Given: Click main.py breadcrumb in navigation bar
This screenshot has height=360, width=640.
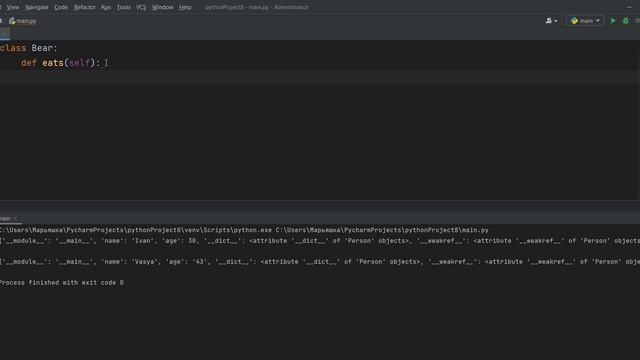Looking at the screenshot, I should coord(26,21).
